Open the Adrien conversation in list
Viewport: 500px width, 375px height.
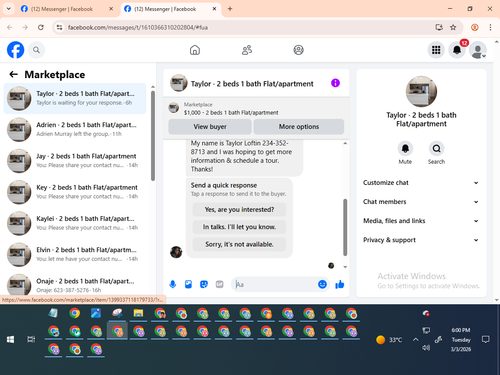tap(75, 129)
